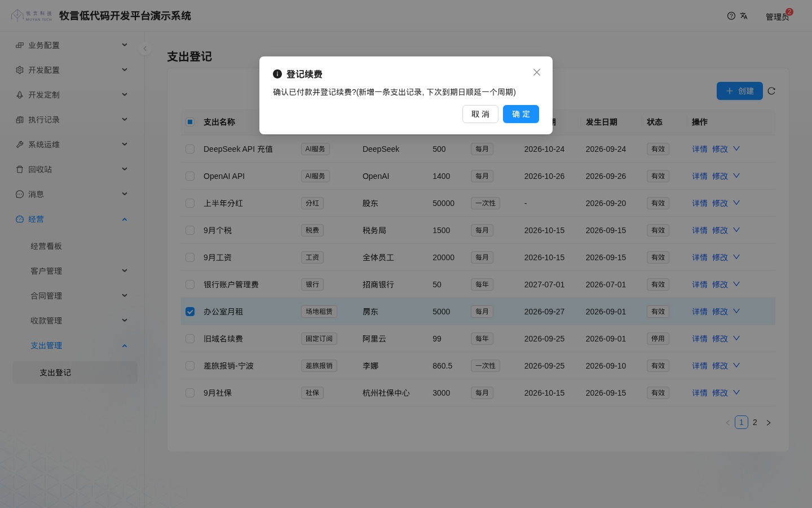Check the 上半年分红 row checkbox
Viewport: 812px width, 508px height.
point(190,203)
